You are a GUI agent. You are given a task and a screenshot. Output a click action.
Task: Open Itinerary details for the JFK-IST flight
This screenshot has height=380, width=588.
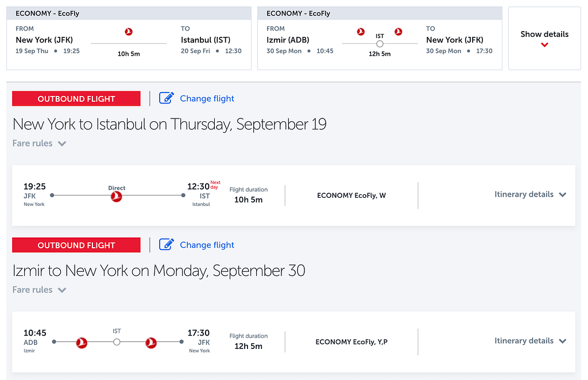(x=530, y=194)
